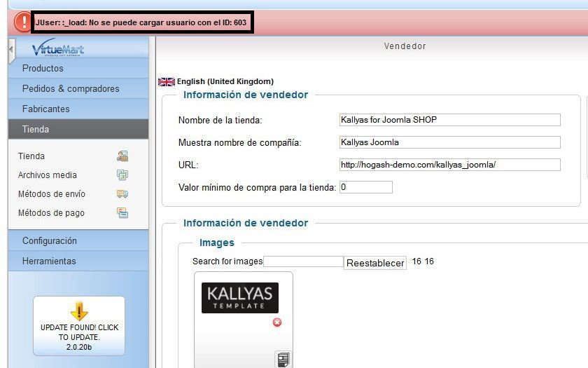The height and width of the screenshot is (368, 588).
Task: Focus the Muestra nombre de compañía field
Action: click(x=449, y=142)
